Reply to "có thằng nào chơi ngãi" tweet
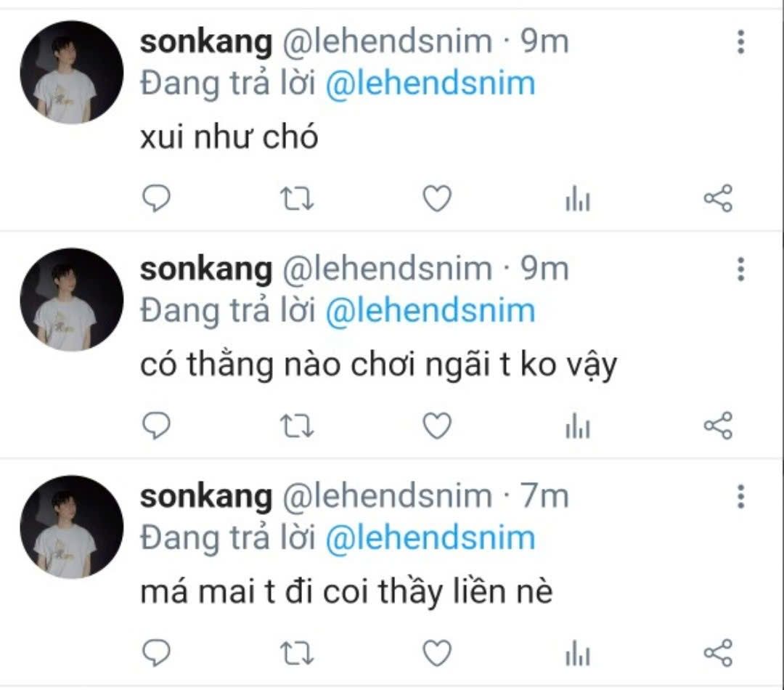The image size is (784, 690). tap(157, 426)
